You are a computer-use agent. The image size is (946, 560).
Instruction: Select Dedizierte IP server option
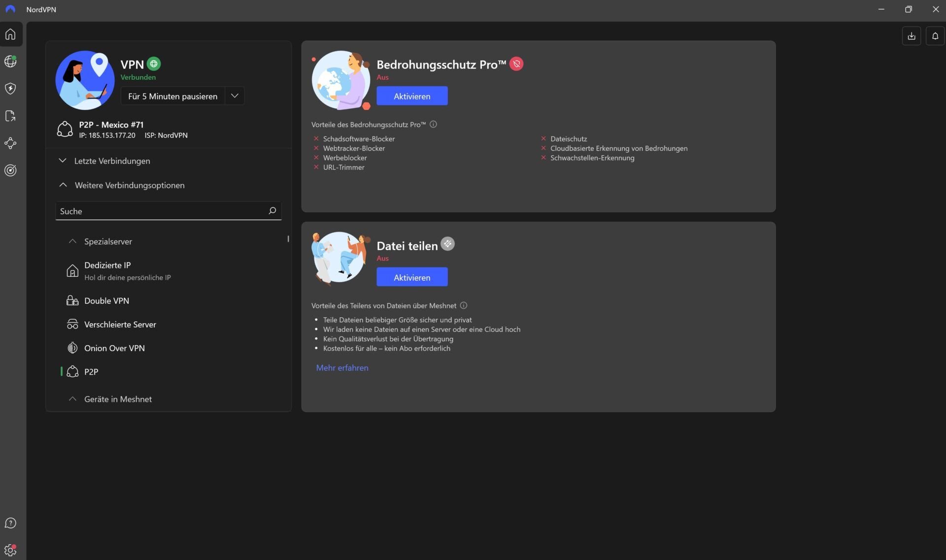pyautogui.click(x=169, y=271)
